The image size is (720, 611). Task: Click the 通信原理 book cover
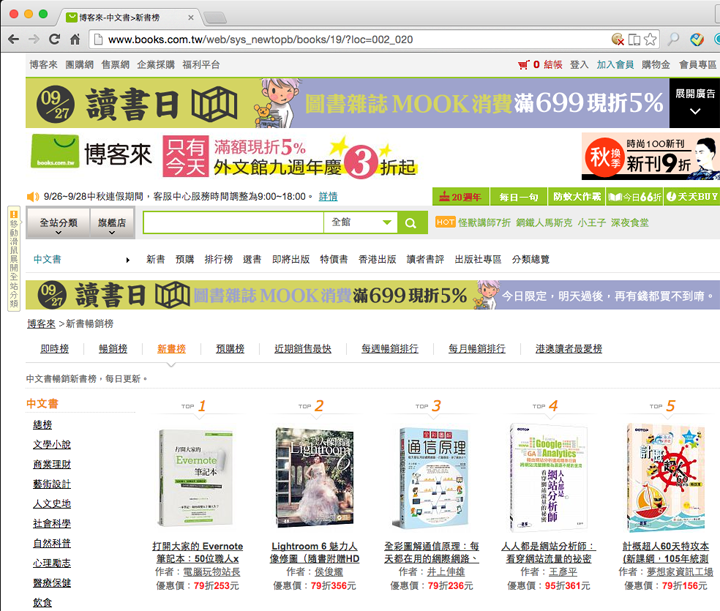tap(432, 479)
